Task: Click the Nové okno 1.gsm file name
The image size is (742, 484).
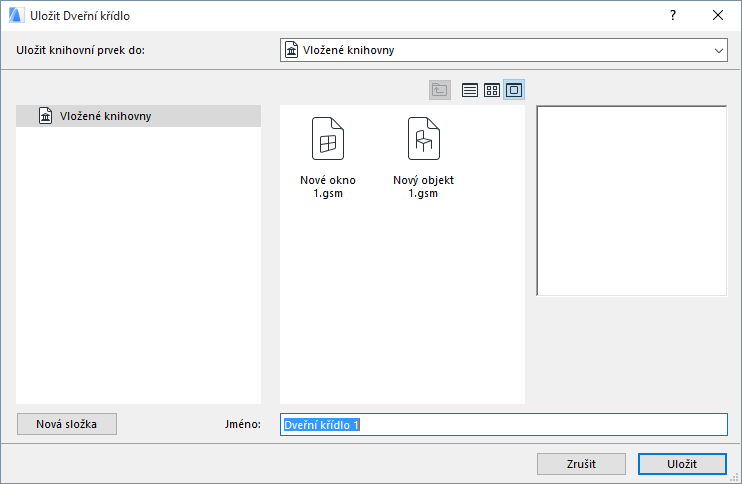Action: (328, 186)
